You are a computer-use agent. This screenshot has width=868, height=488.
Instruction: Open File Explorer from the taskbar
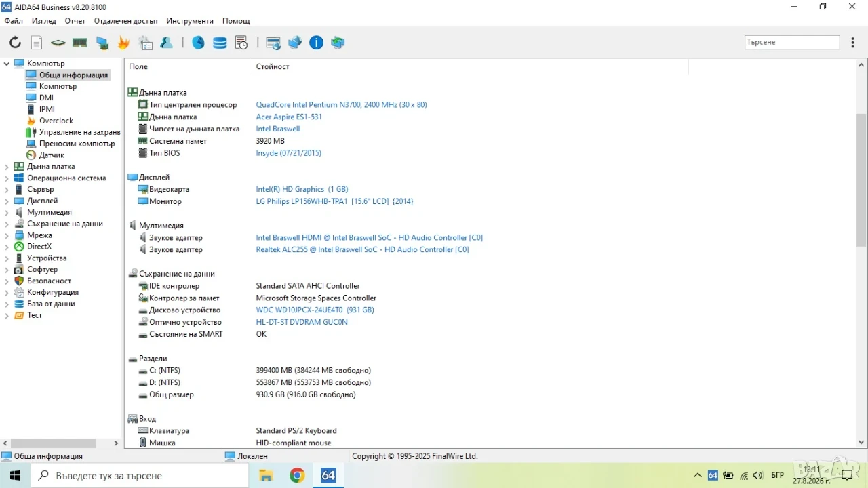(266, 475)
